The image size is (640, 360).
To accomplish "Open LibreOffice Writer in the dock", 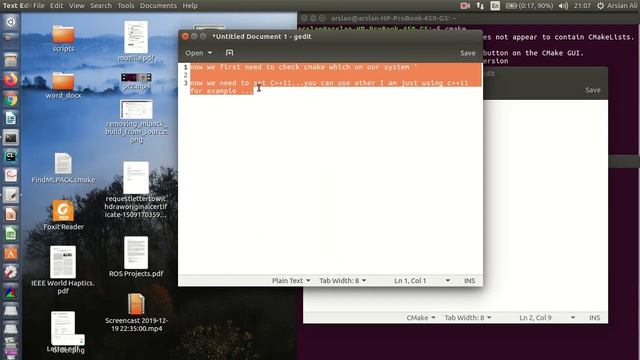I will tap(11, 118).
